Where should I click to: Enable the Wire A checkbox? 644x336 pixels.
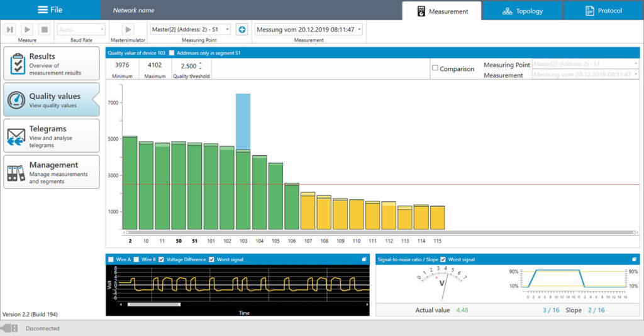(x=111, y=259)
